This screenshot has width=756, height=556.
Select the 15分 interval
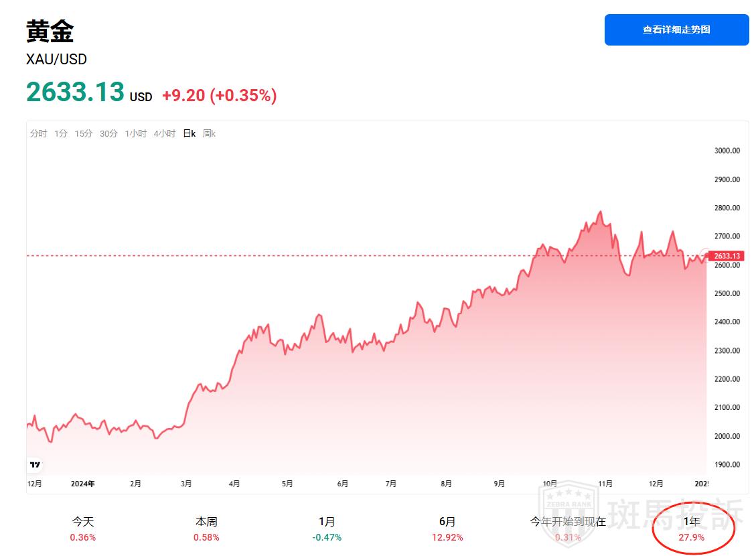[84, 133]
